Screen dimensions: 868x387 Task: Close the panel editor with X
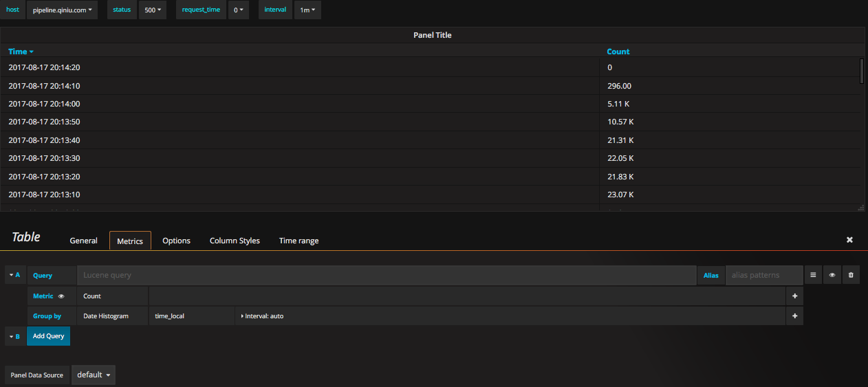(849, 240)
